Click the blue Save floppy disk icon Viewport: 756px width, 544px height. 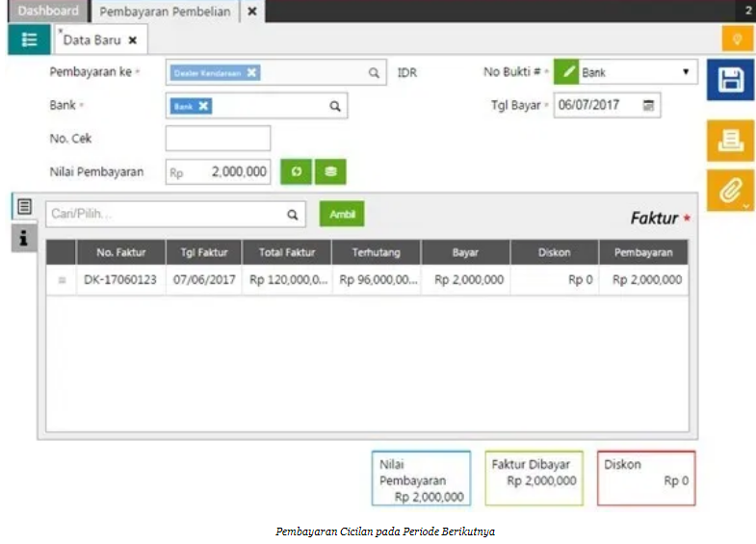coord(731,80)
